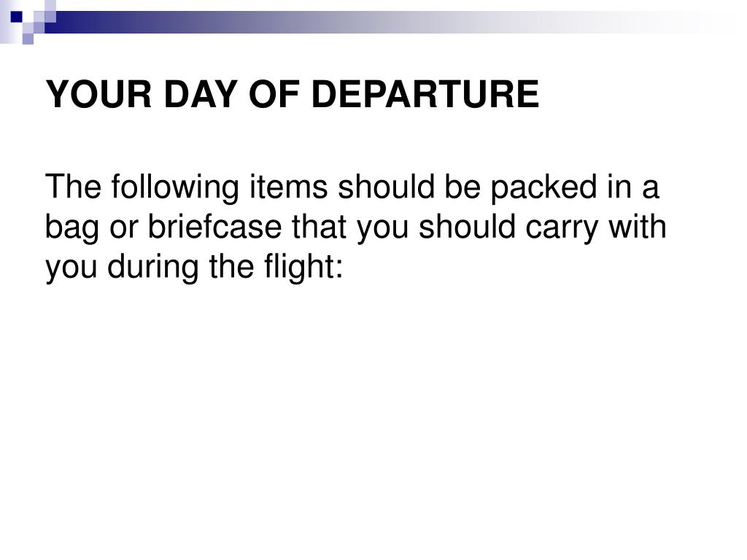Click the word "The" starting the paragraph
The image size is (747, 560).
(x=73, y=187)
